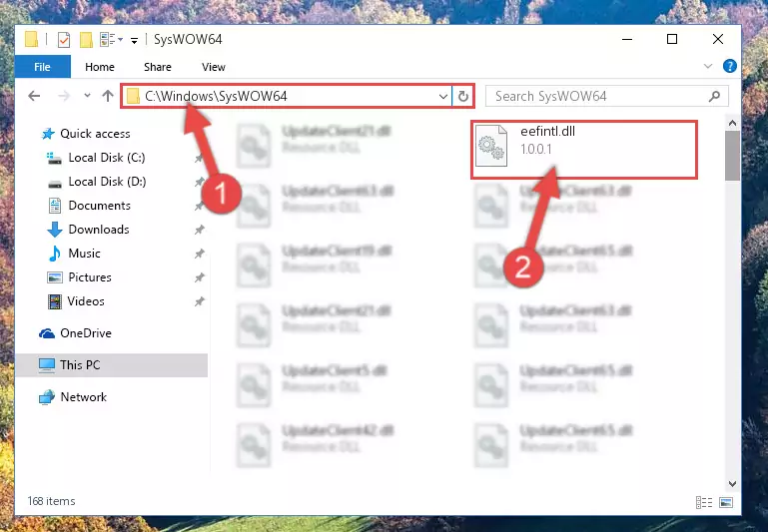Open Videos in the sidebar

(x=86, y=301)
